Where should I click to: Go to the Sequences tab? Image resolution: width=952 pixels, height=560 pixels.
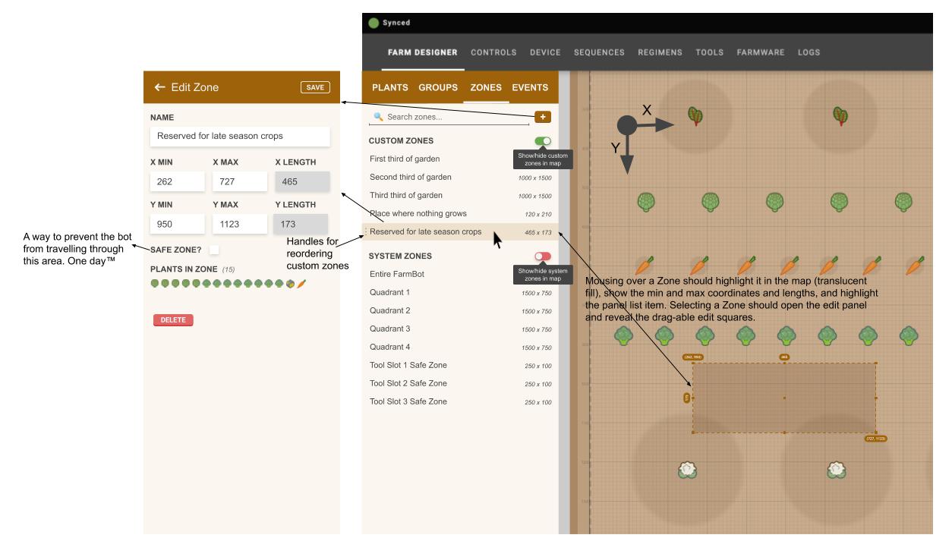[x=599, y=52]
